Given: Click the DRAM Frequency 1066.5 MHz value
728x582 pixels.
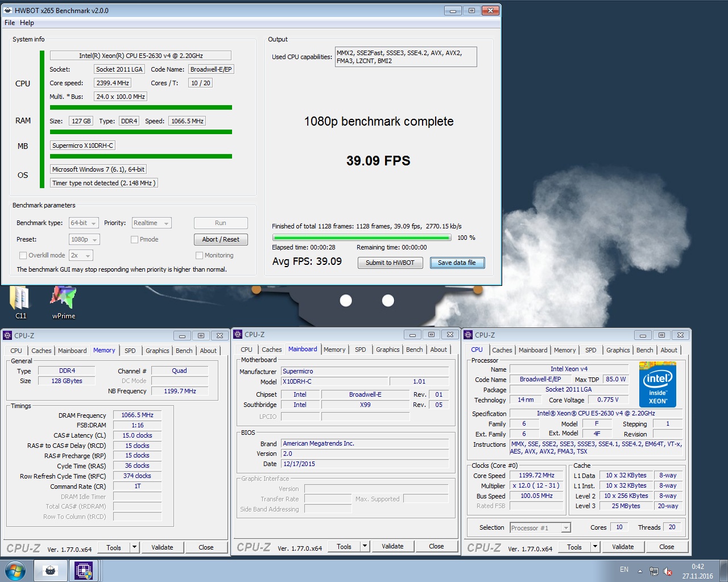Looking at the screenshot, I should tap(137, 415).
